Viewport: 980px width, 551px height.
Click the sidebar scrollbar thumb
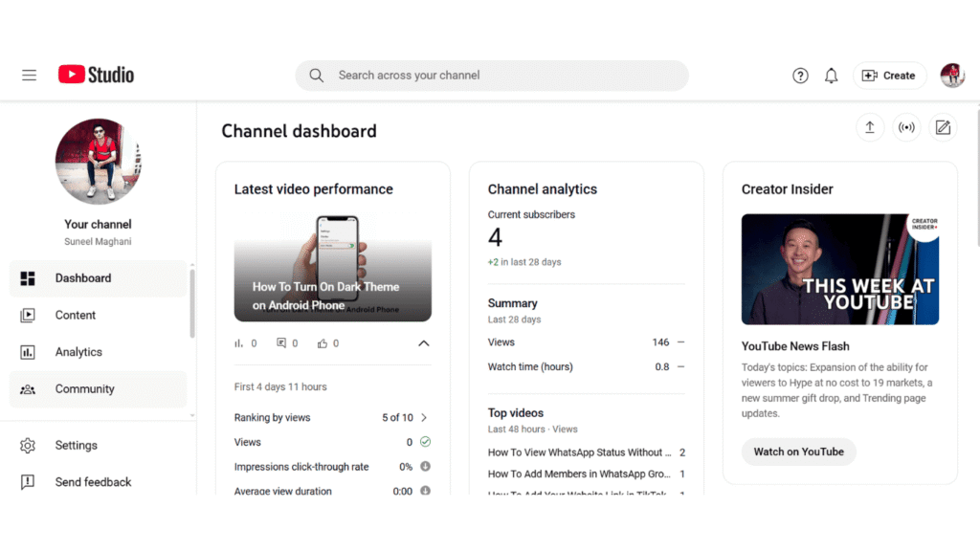(x=191, y=303)
